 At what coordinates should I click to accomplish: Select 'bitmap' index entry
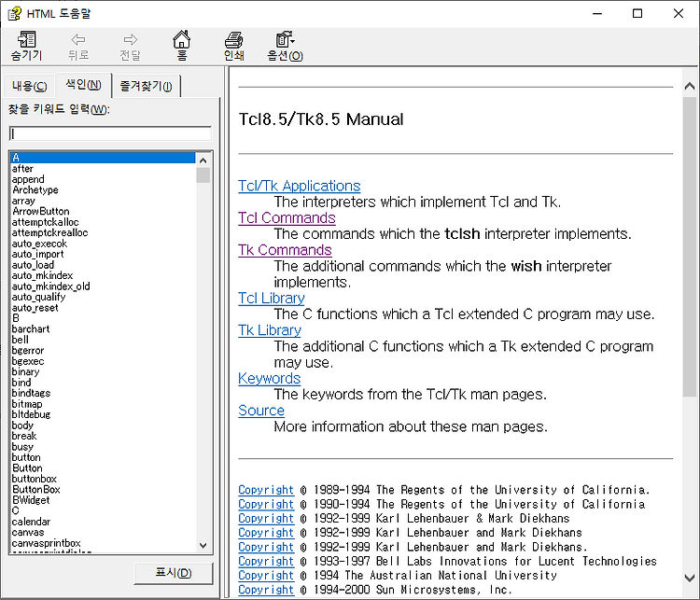[x=27, y=404]
